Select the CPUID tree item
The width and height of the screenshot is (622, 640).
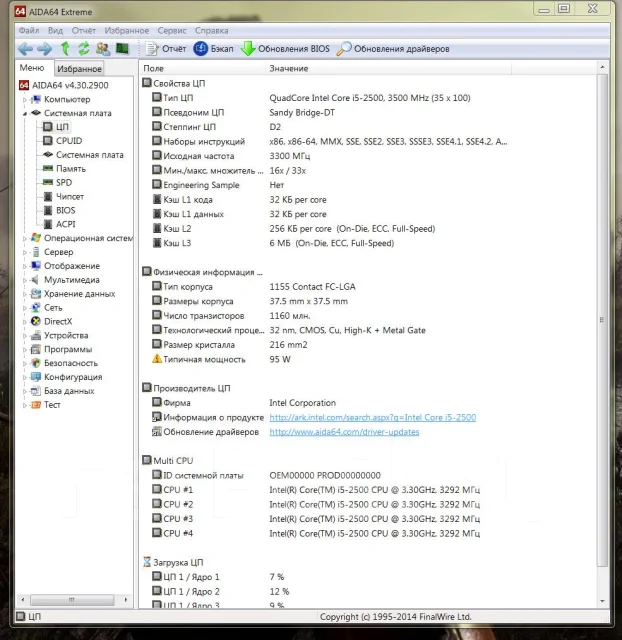[x=63, y=141]
